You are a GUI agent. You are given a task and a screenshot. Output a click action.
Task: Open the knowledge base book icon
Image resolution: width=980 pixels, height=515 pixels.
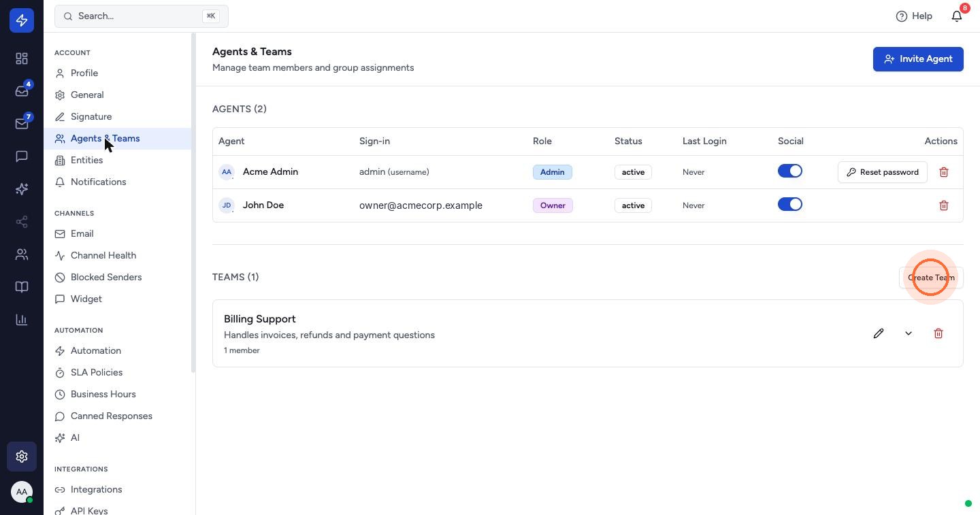point(22,287)
